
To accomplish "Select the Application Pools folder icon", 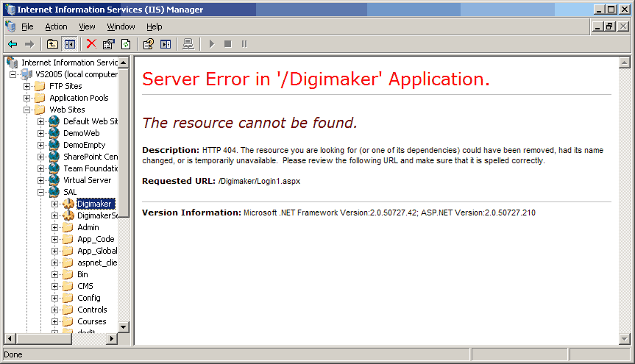I will coord(40,98).
